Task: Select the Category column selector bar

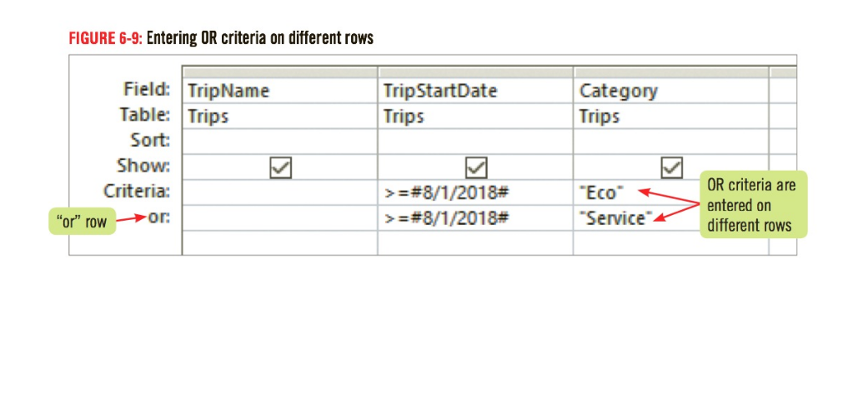Action: tap(671, 72)
